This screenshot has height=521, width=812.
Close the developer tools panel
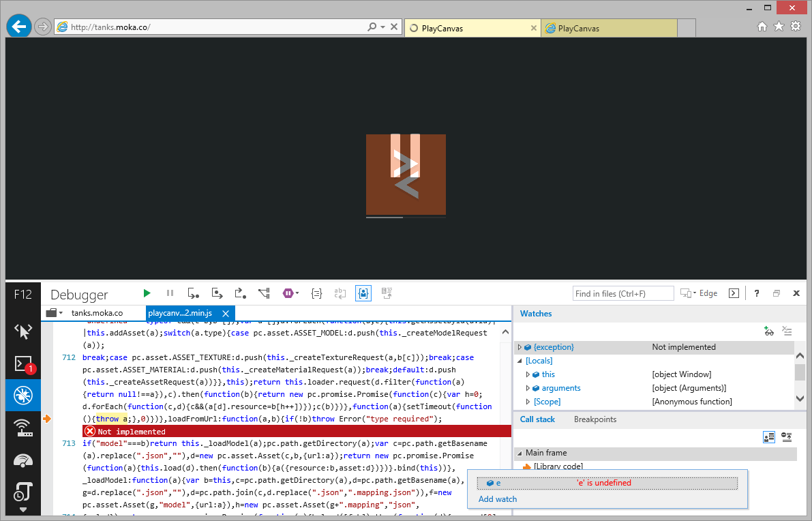tap(796, 294)
